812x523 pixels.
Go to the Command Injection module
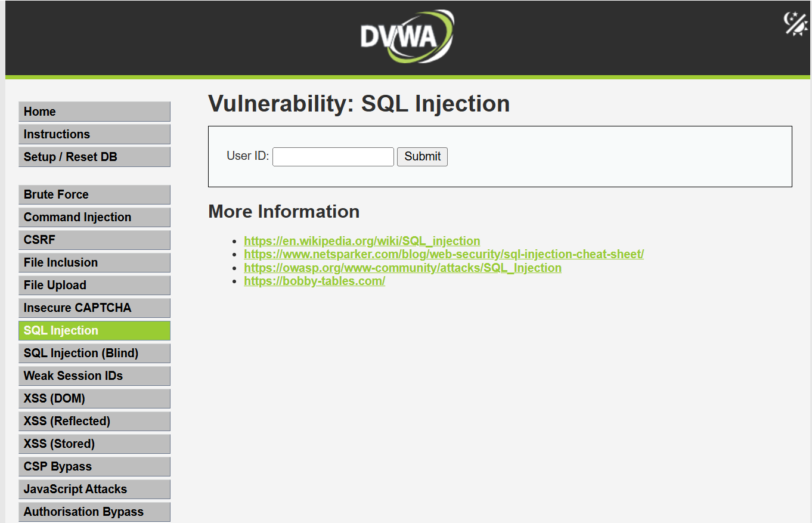(94, 217)
